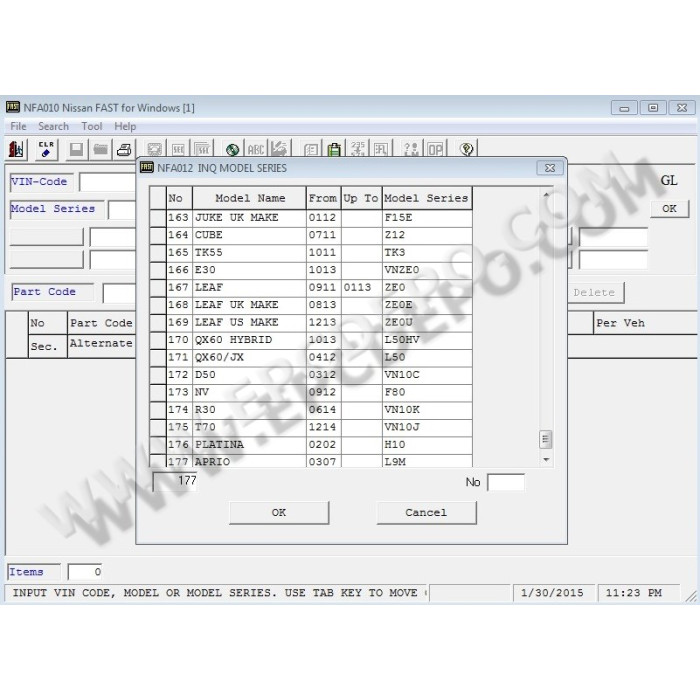Open the Help menu

coord(125,127)
